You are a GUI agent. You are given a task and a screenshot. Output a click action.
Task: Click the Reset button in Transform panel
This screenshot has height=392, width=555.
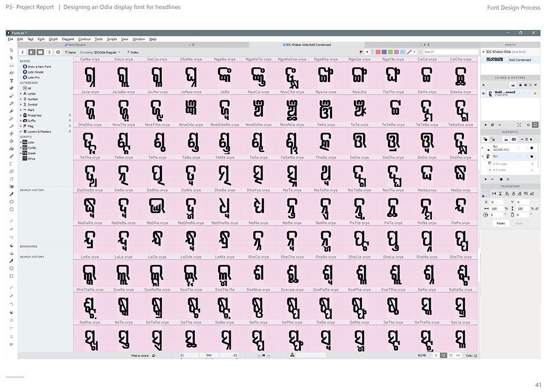coord(501,223)
